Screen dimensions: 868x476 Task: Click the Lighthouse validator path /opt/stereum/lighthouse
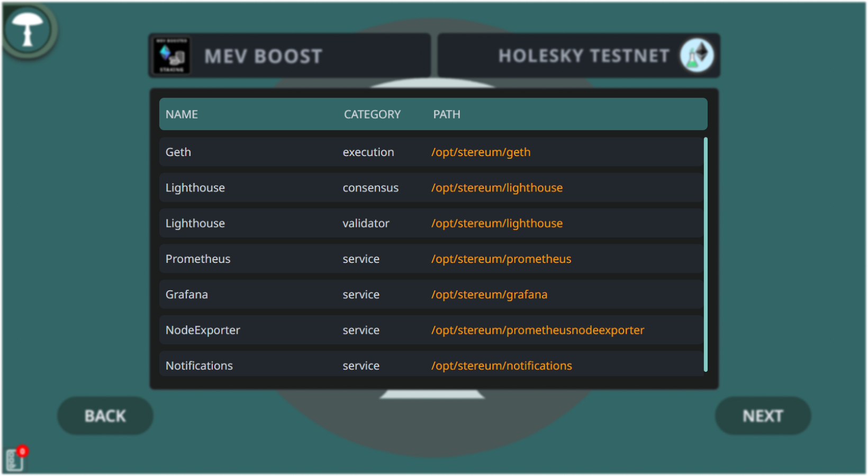[497, 223]
